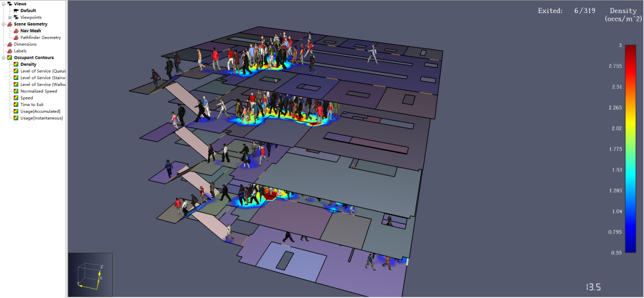This screenshot has width=644, height=298.
Task: Click the legend value 2.755
Action: pos(615,66)
